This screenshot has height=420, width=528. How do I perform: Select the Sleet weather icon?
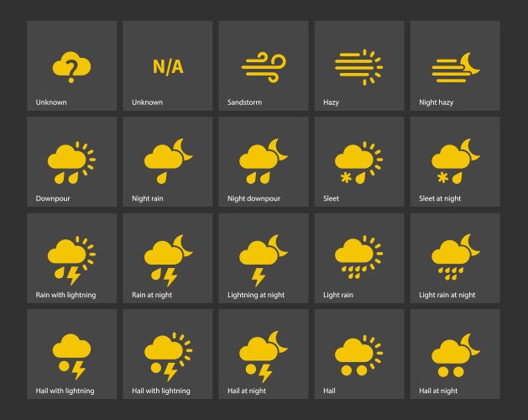click(358, 163)
